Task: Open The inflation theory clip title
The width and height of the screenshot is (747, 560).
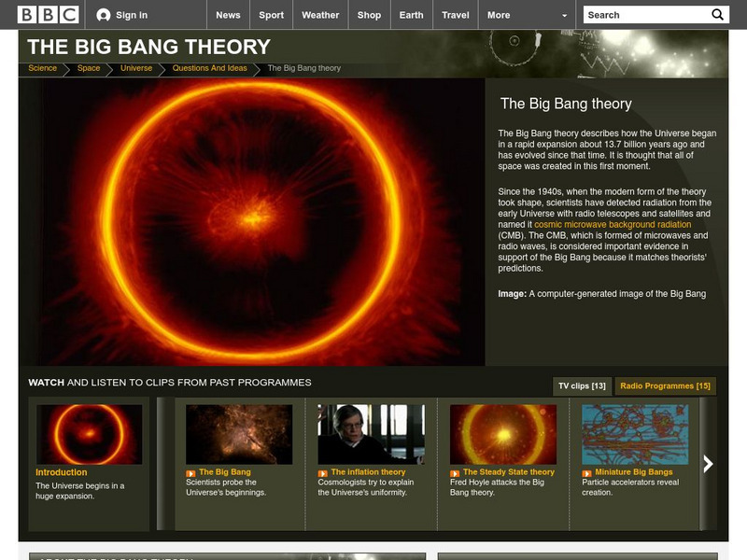Action: (x=368, y=472)
